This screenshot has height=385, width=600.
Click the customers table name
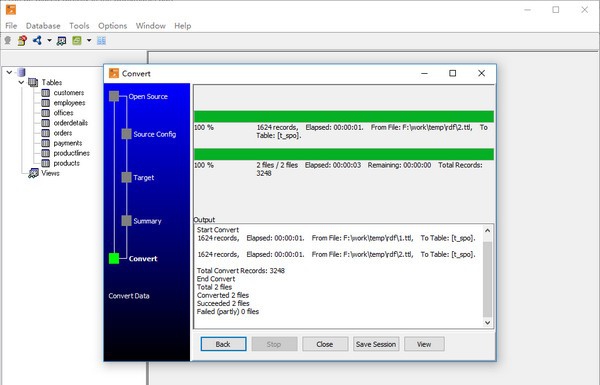point(69,93)
